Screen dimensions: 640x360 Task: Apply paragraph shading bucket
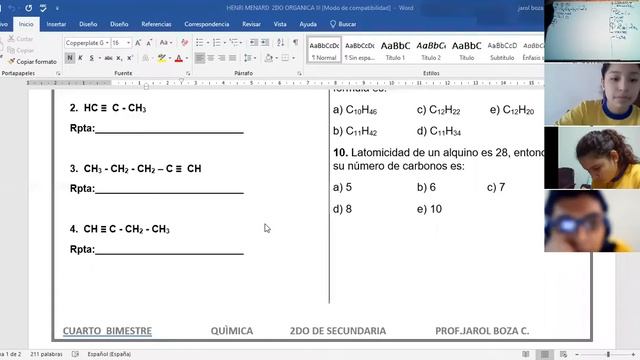click(x=269, y=58)
